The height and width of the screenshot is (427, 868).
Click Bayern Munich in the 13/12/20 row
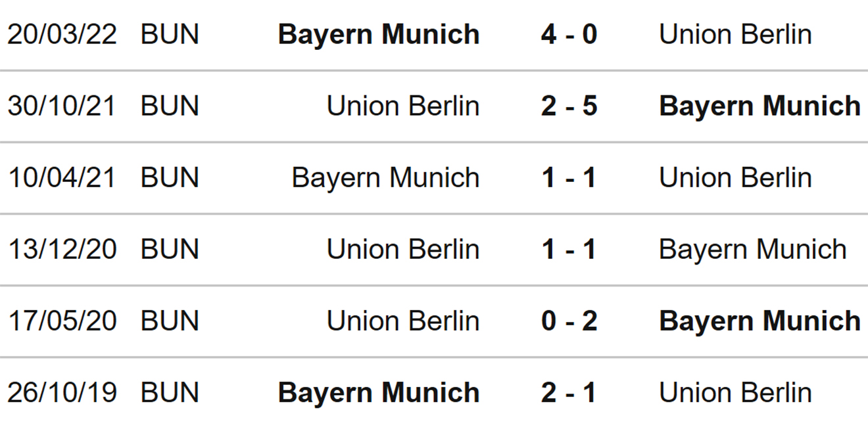click(753, 250)
